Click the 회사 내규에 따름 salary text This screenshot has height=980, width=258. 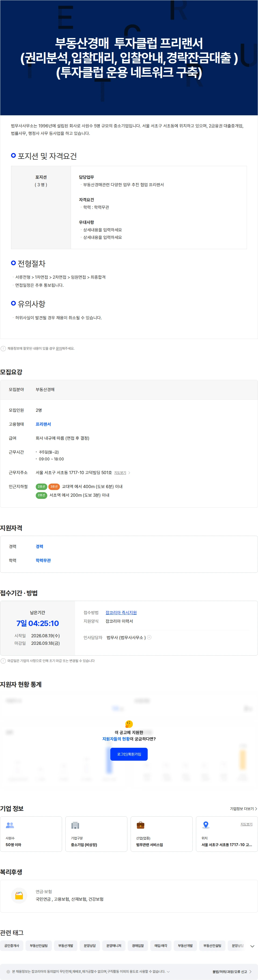click(x=62, y=438)
